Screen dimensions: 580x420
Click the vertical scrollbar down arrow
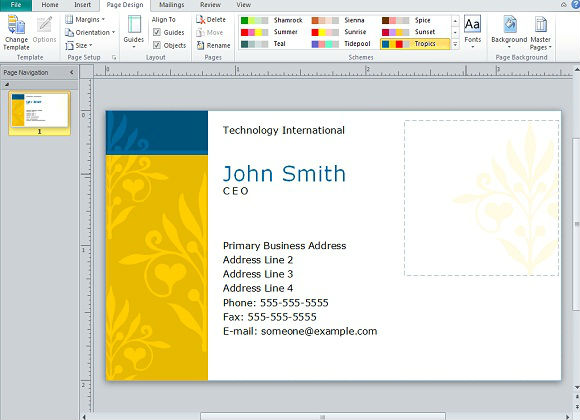(x=577, y=387)
